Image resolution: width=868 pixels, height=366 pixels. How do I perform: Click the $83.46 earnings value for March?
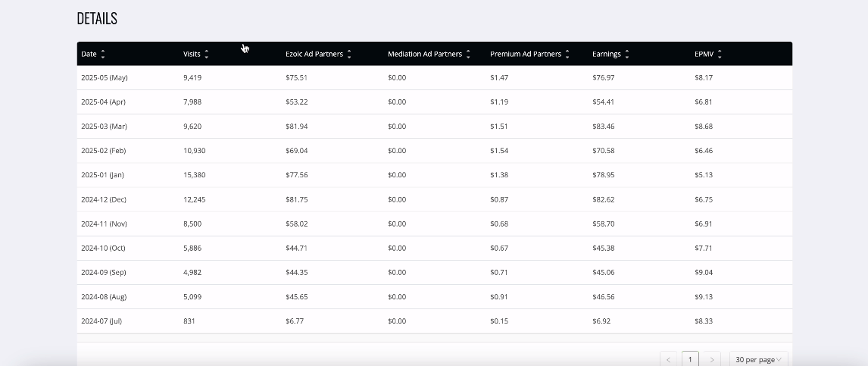pos(604,127)
